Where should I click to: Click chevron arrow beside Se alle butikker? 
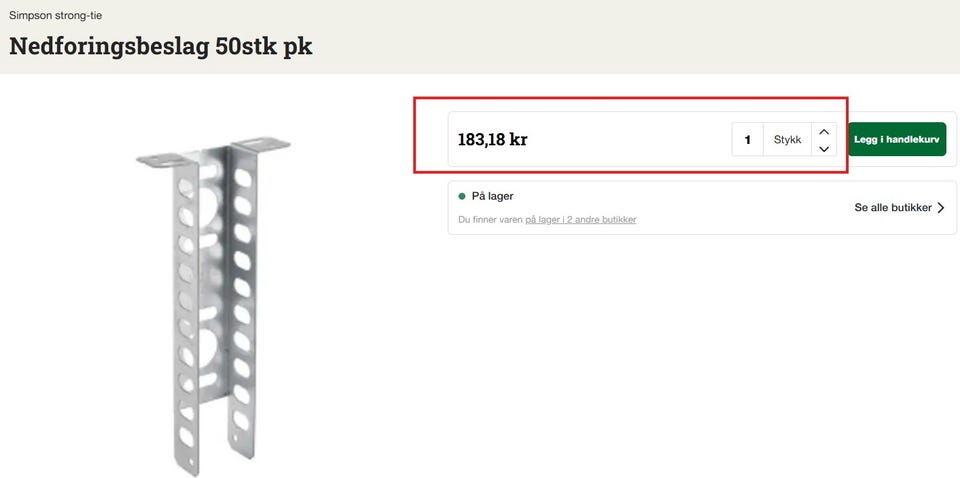pyautogui.click(x=941, y=207)
